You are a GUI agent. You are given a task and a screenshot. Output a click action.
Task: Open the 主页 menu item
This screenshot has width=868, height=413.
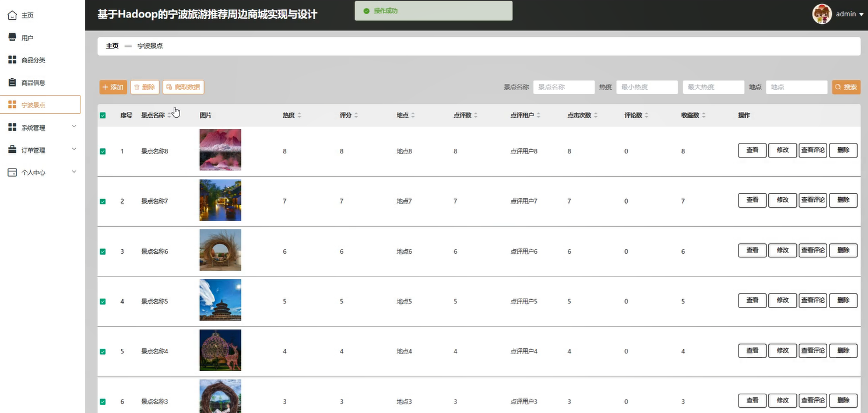pos(41,15)
